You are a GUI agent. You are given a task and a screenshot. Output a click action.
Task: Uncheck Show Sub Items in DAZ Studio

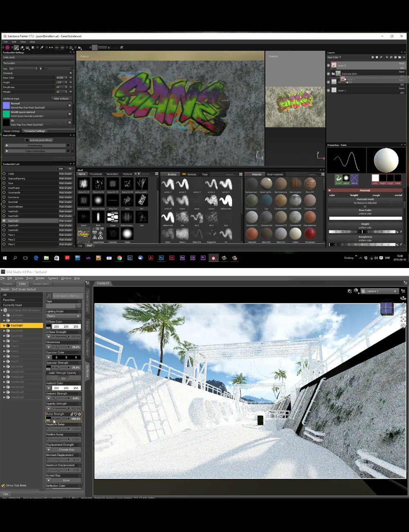pos(3,485)
